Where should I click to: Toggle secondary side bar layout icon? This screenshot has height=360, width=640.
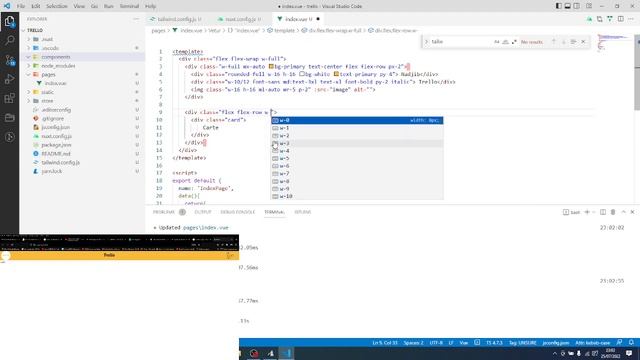pos(576,6)
